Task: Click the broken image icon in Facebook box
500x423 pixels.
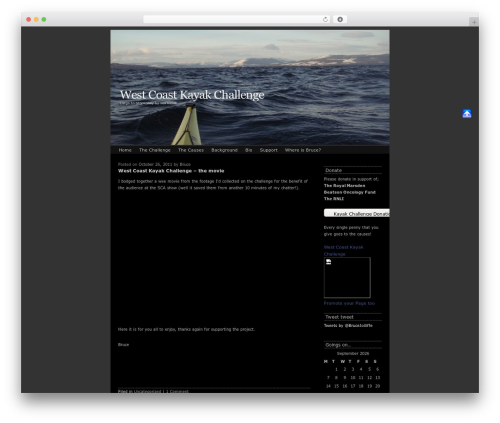Action: 329,262
